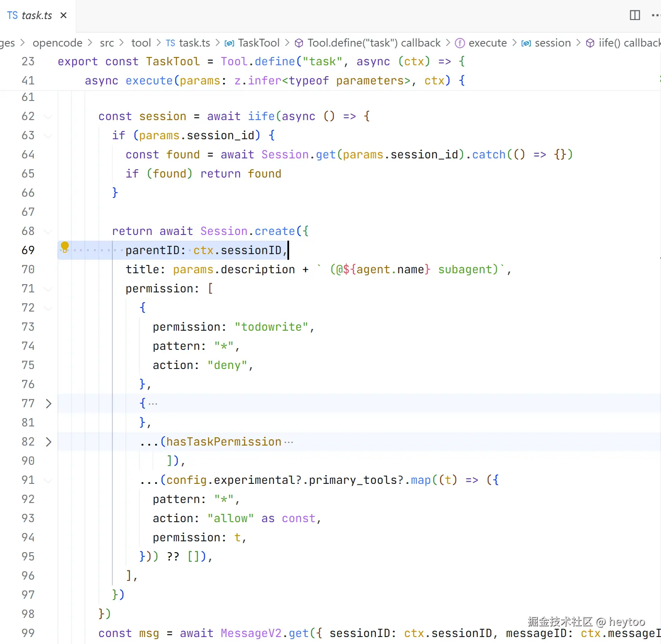Collapse Session.create block at line 68
This screenshot has width=661, height=644.
(x=48, y=231)
